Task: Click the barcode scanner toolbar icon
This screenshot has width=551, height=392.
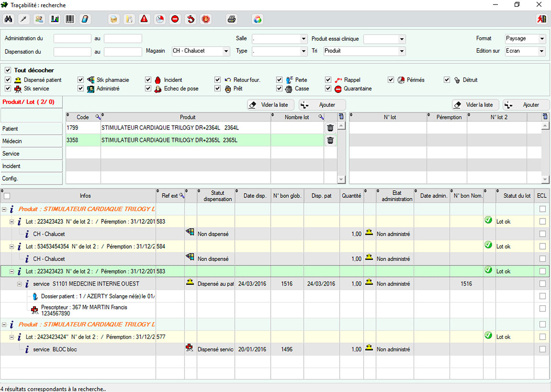Action: [x=70, y=19]
